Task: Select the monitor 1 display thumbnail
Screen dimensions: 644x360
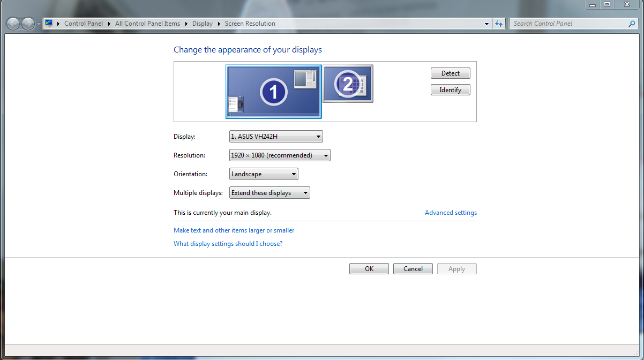Action: pos(273,91)
